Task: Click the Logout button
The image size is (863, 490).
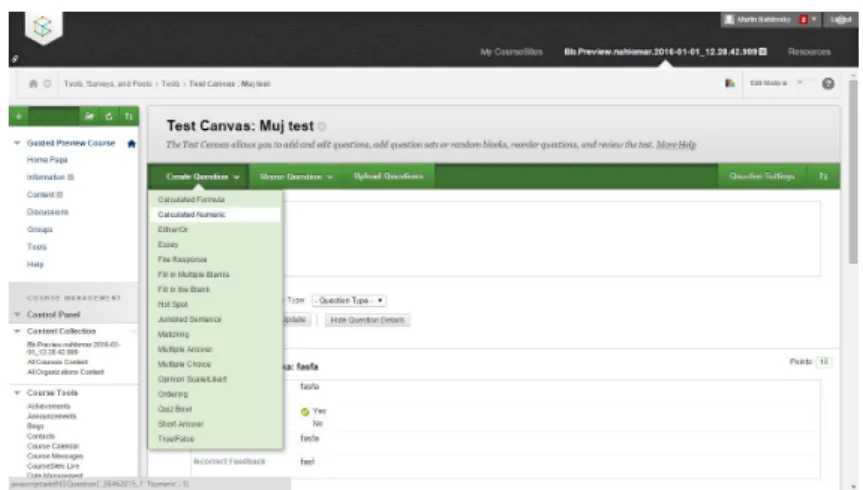Action: pos(840,19)
